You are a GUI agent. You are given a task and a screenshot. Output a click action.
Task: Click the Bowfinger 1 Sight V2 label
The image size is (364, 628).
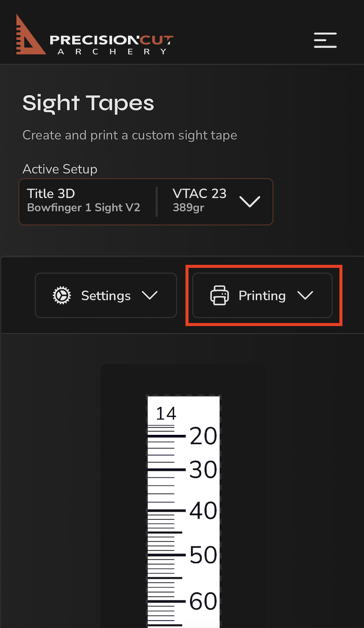(x=84, y=208)
